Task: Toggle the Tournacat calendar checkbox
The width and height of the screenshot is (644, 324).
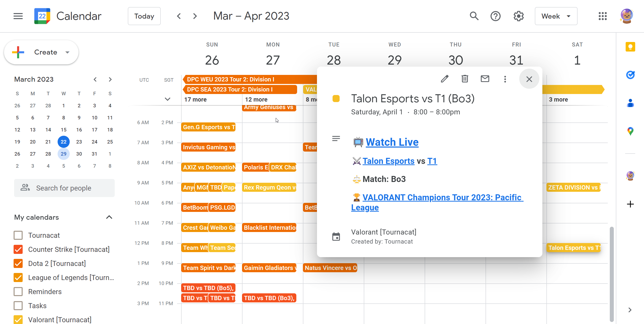Action: coord(18,235)
